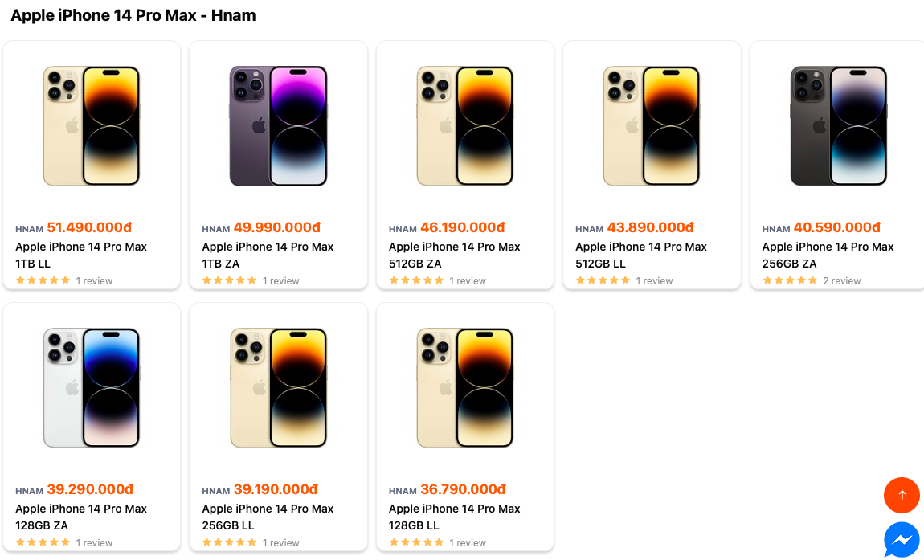924x560 pixels.
Task: Click the 1 review link under 1TB LL
Action: point(94,281)
